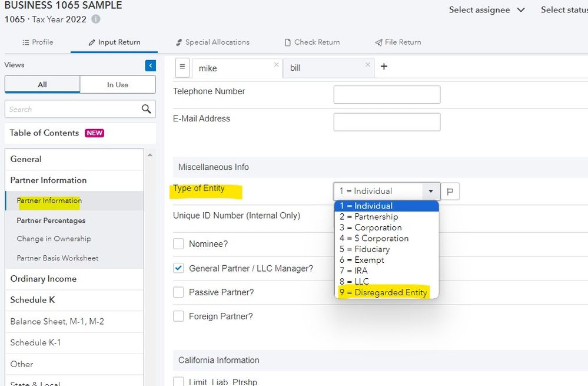Select Schedule K in the table of contents
This screenshot has width=588, height=386.
pos(33,300)
